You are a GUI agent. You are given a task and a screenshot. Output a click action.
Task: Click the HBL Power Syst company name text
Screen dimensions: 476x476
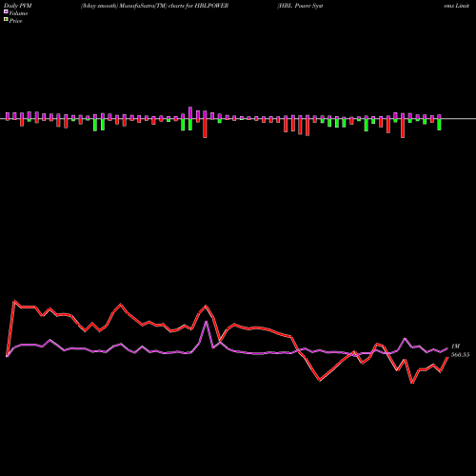300,6
